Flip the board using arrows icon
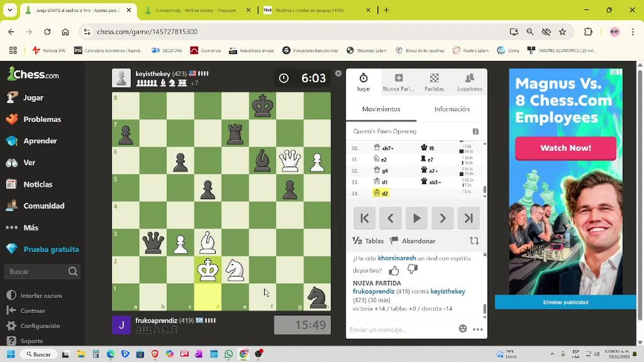Viewport: 644px width, 362px height. point(474,241)
